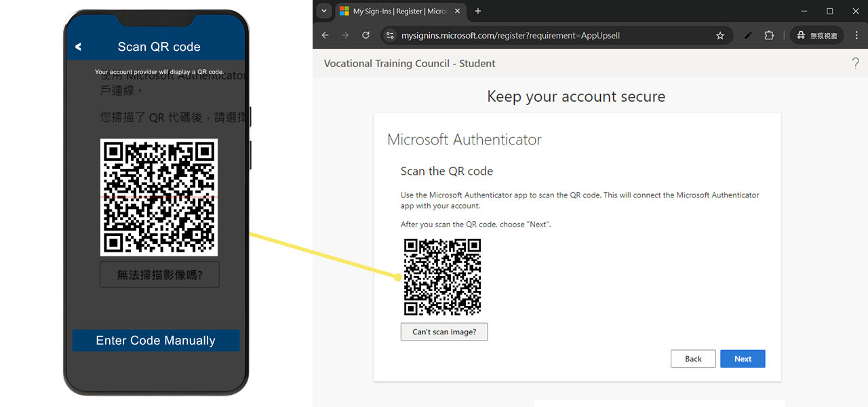The height and width of the screenshot is (407, 868).
Task: Reload the current page
Action: 366,36
